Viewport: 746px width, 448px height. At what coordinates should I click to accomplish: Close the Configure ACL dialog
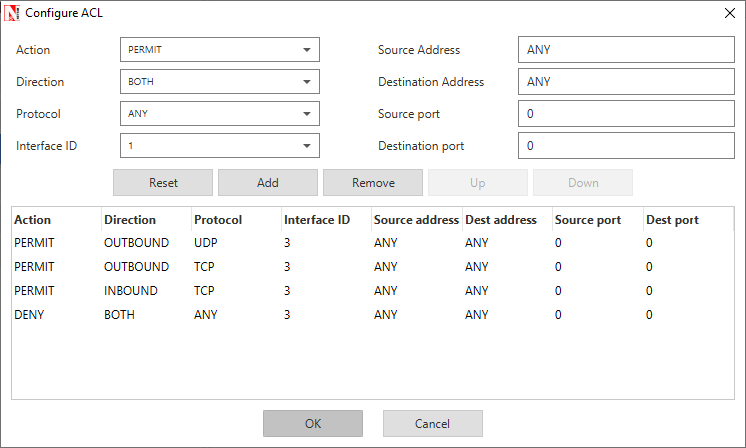[x=727, y=14]
